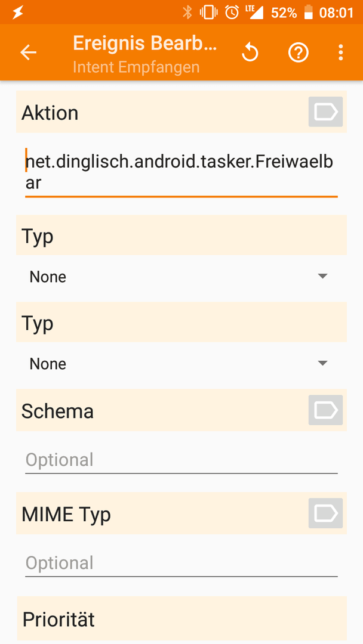The height and width of the screenshot is (644, 363).
Task: Tap the alarm clock status icon
Action: tap(232, 13)
